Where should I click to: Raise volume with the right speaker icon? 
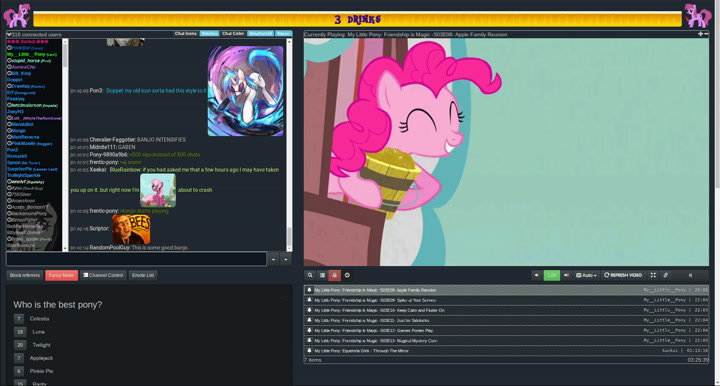tap(566, 275)
